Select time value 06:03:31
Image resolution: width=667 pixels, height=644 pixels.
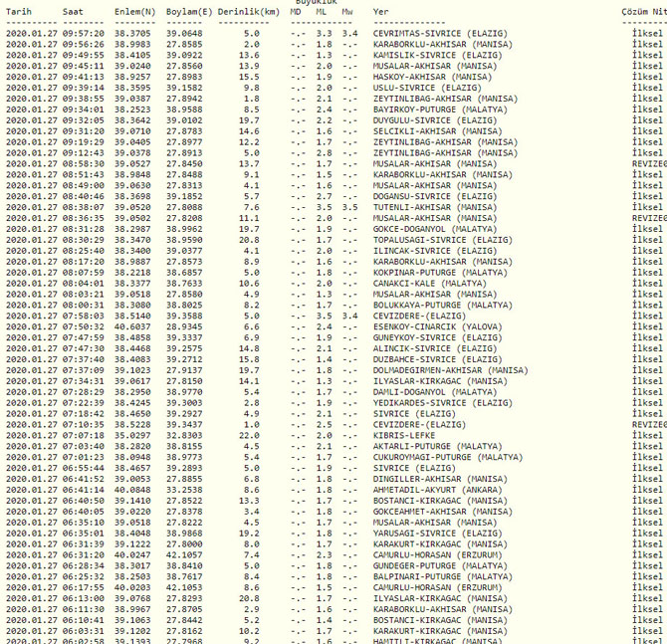click(x=84, y=631)
